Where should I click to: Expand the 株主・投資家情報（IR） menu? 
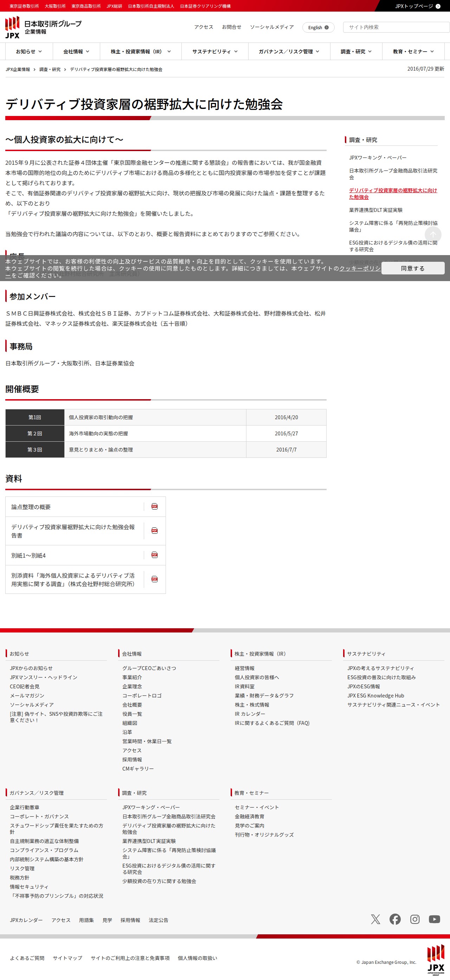click(141, 51)
